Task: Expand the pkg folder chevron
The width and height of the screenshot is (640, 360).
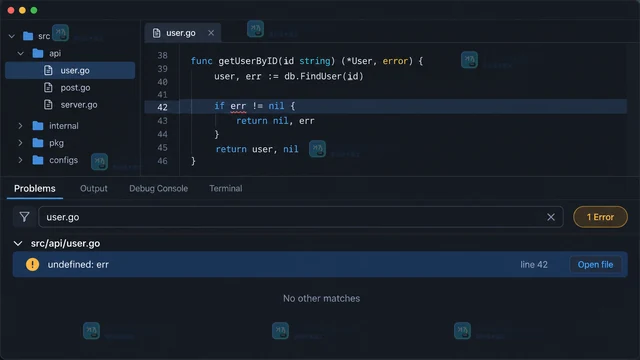Action: [20, 143]
